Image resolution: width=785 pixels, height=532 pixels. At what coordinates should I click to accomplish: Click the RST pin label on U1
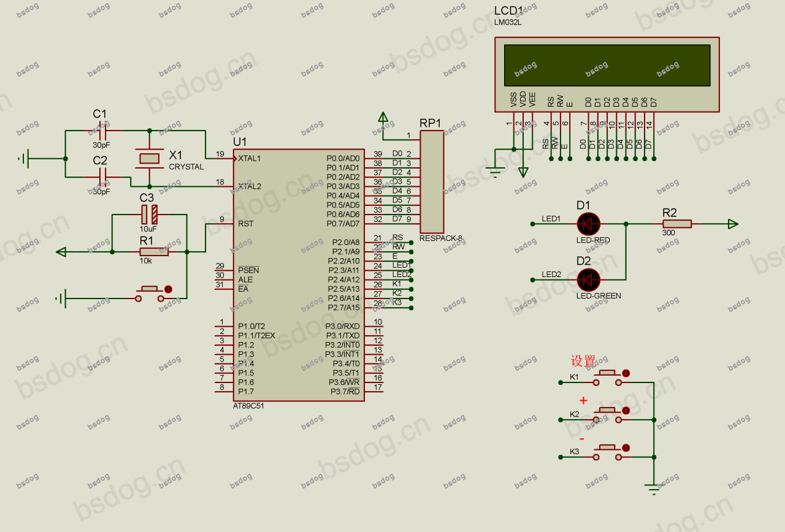(245, 224)
